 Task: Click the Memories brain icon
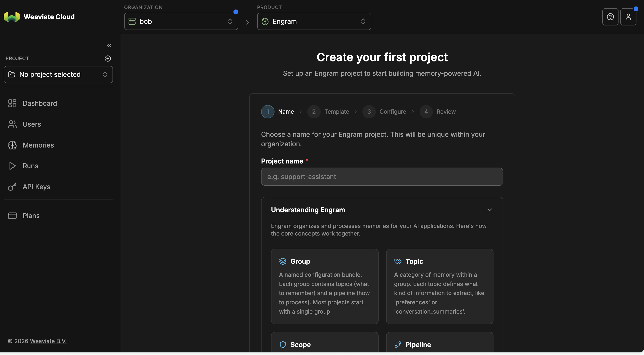pos(12,145)
